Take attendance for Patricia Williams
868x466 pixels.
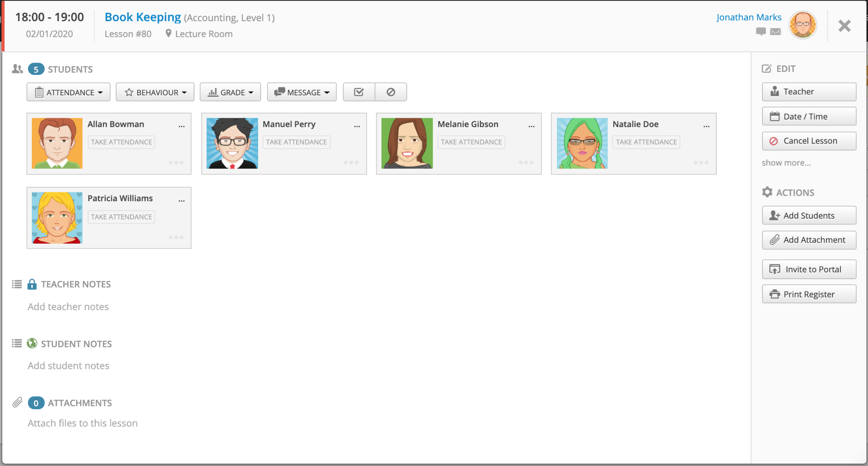pyautogui.click(x=121, y=216)
